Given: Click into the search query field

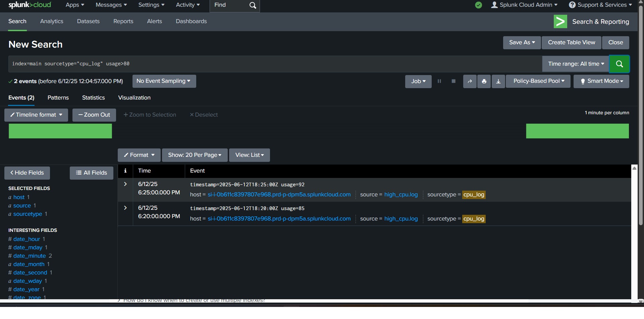Looking at the screenshot, I should pos(275,64).
